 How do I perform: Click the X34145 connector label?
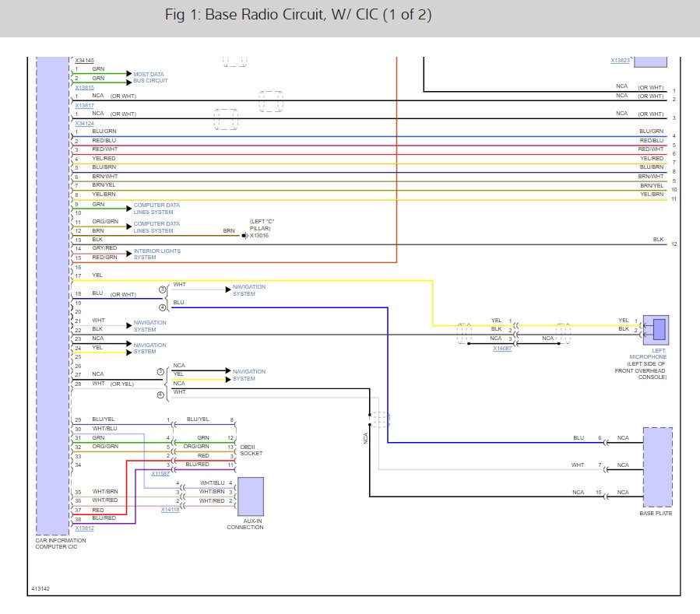(84, 60)
